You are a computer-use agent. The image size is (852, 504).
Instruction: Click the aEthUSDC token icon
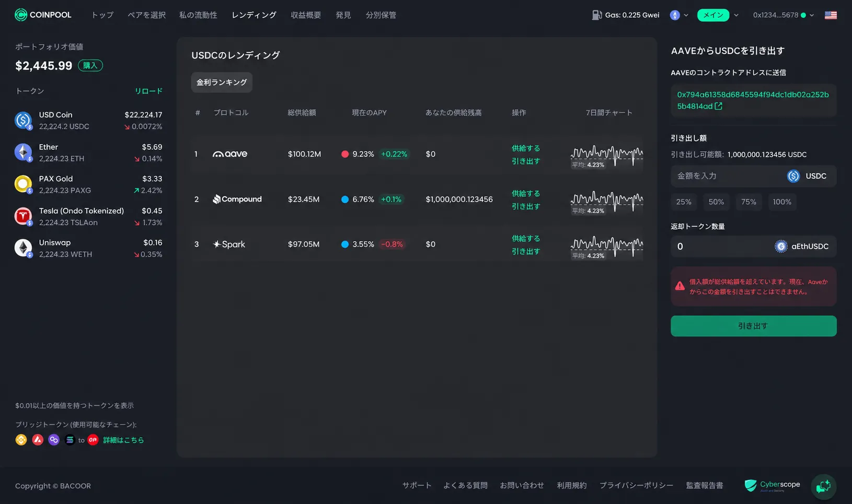tap(781, 247)
